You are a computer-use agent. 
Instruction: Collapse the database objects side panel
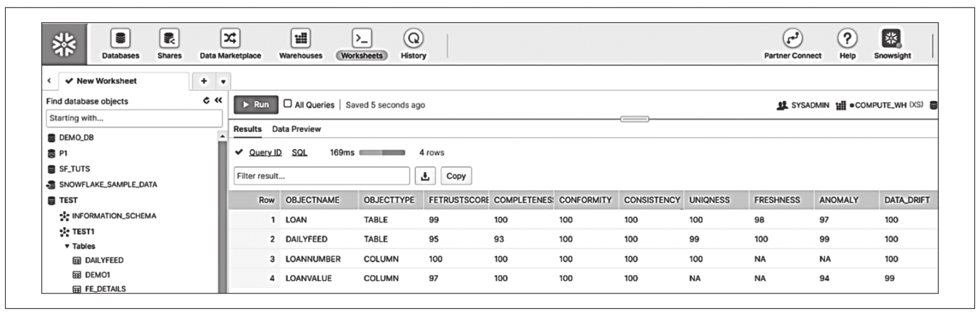pos(218,100)
